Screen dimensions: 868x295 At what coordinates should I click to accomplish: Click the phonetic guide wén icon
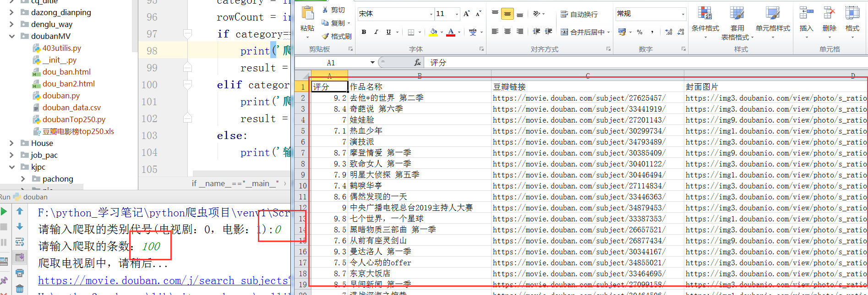(x=473, y=32)
